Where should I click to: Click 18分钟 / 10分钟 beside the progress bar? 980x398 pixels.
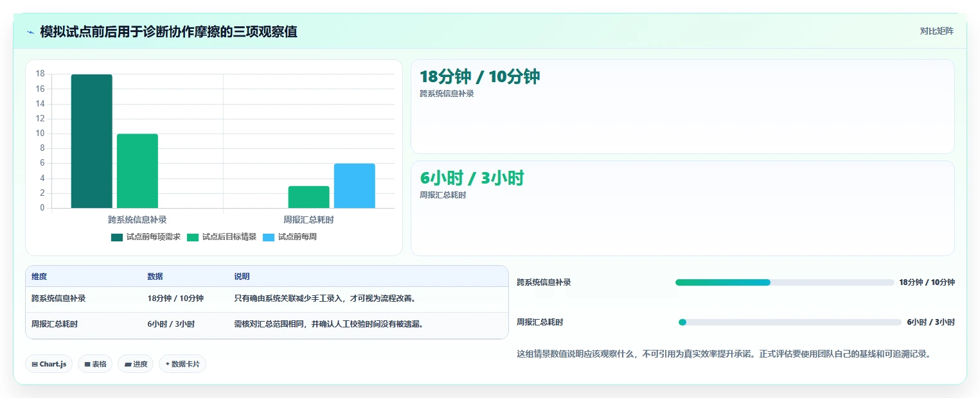[x=927, y=282]
